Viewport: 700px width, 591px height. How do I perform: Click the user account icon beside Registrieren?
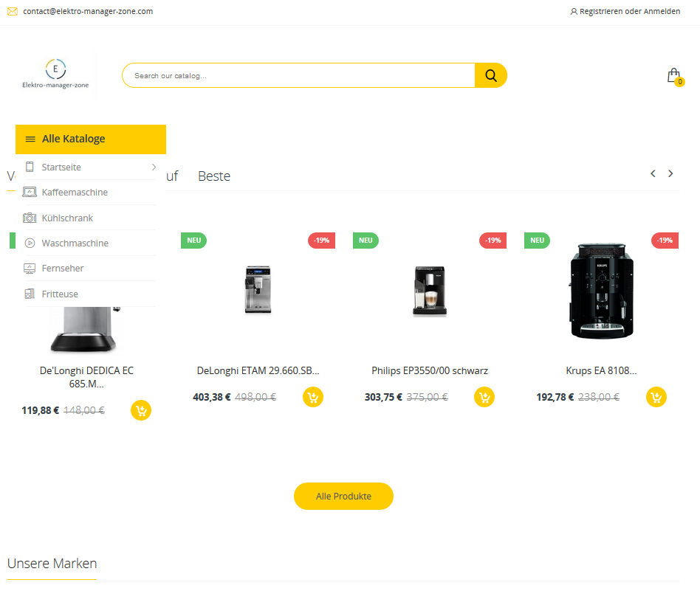click(x=574, y=12)
